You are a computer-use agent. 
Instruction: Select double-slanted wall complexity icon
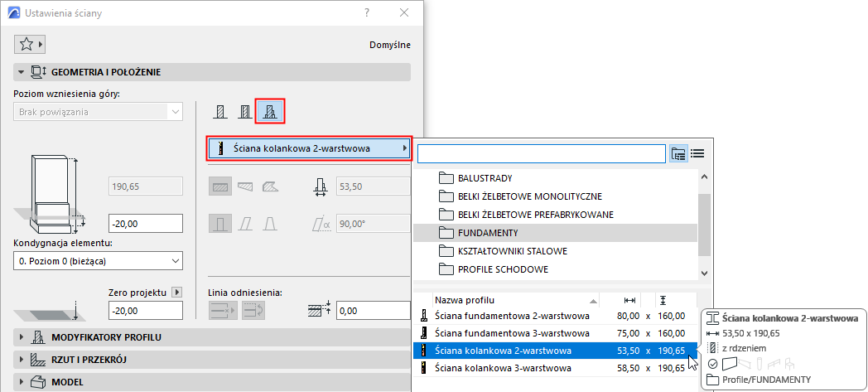click(x=269, y=224)
